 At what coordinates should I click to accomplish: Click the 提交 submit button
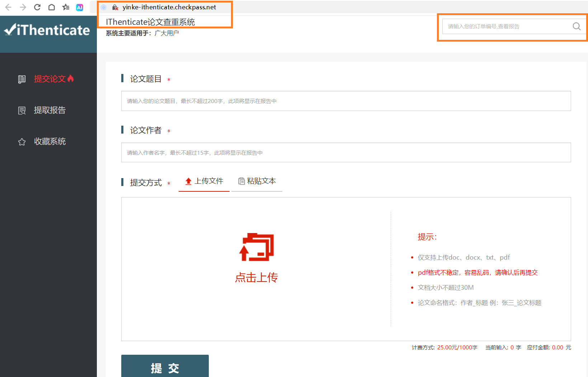pyautogui.click(x=165, y=366)
